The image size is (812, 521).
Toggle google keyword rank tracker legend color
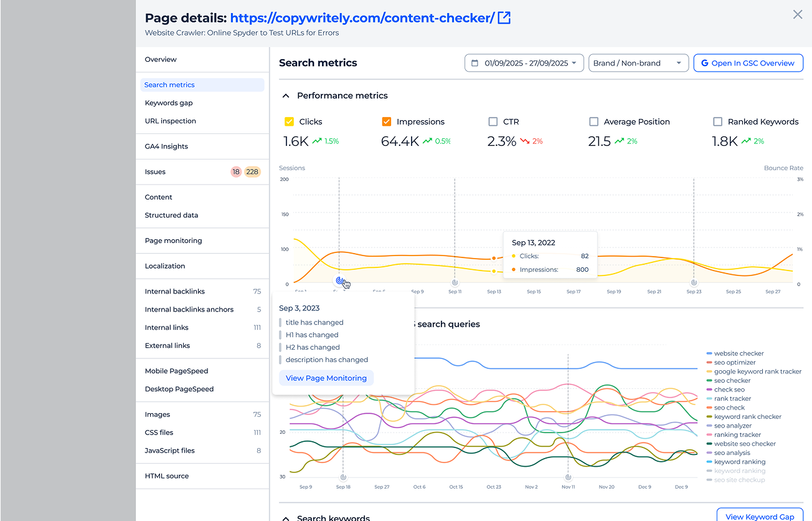click(709, 371)
